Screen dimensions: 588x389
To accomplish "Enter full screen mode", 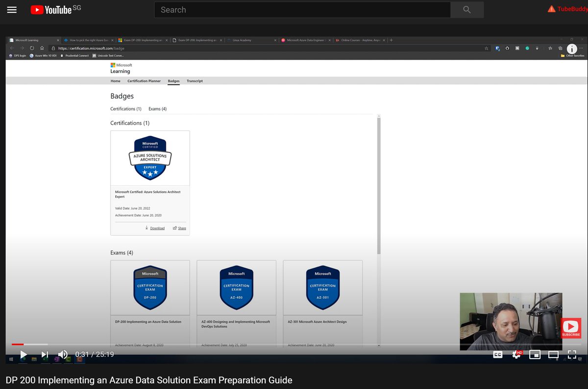I will click(x=572, y=354).
